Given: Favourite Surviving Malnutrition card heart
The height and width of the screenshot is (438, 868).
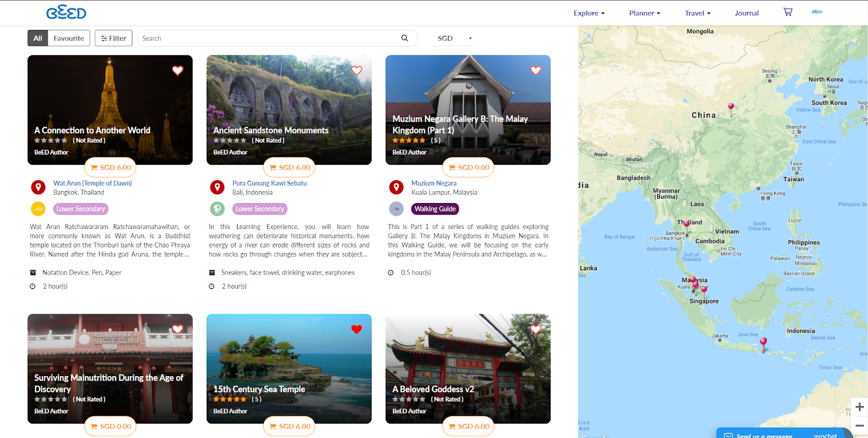Looking at the screenshot, I should coord(177,329).
